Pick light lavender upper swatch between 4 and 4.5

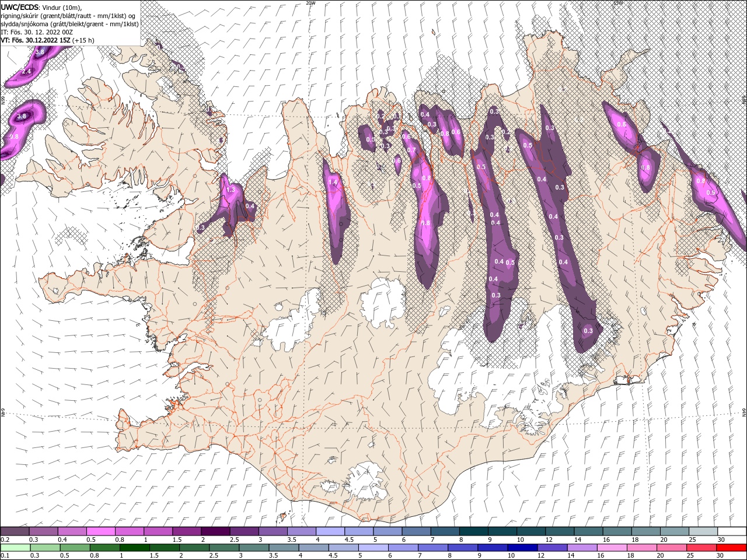coord(330,531)
